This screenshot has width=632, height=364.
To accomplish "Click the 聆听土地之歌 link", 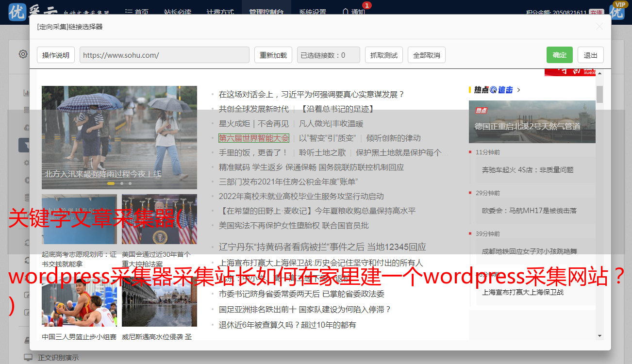I will 322,152.
